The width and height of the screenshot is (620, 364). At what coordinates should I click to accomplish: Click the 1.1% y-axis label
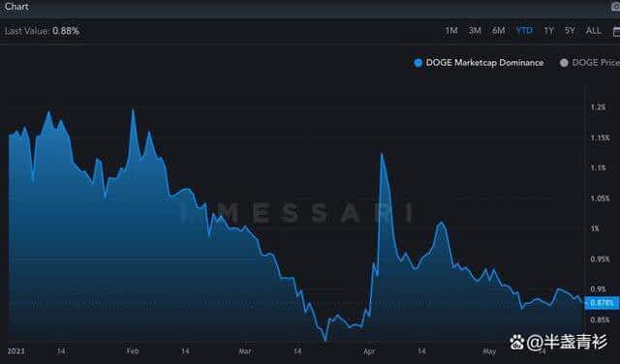[599, 168]
